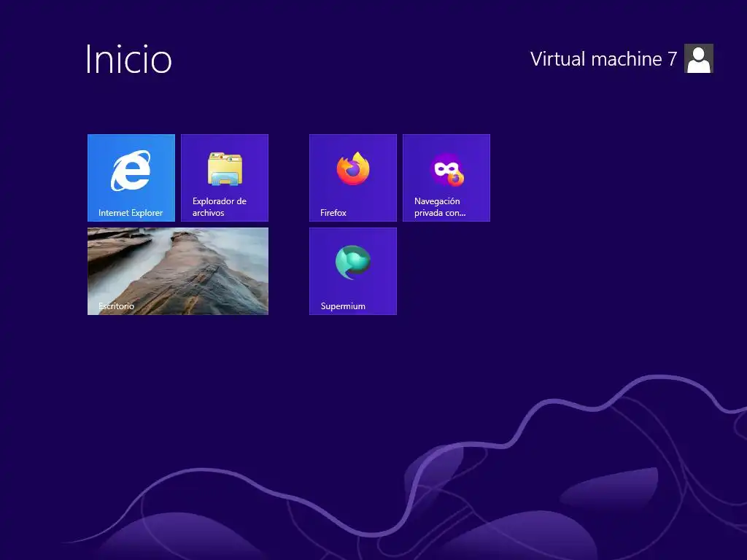Open the Internet Explorer tile
The width and height of the screenshot is (747, 560).
[131, 178]
